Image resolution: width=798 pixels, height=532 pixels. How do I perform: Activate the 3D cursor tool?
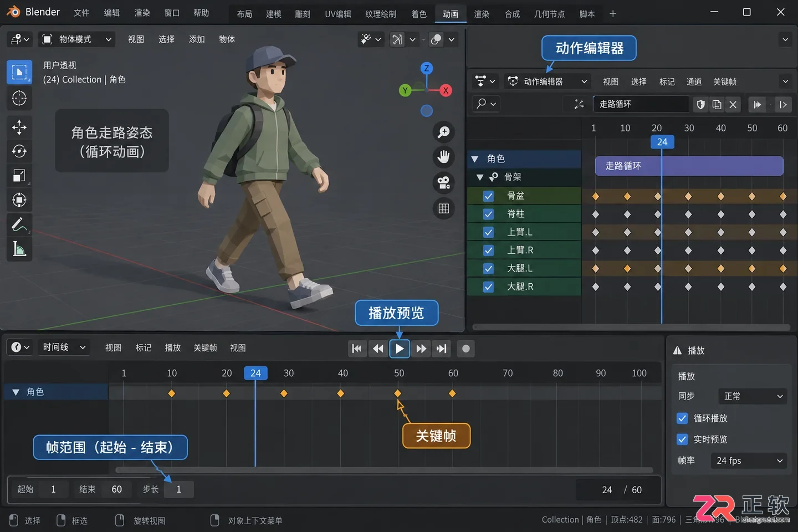tap(19, 98)
